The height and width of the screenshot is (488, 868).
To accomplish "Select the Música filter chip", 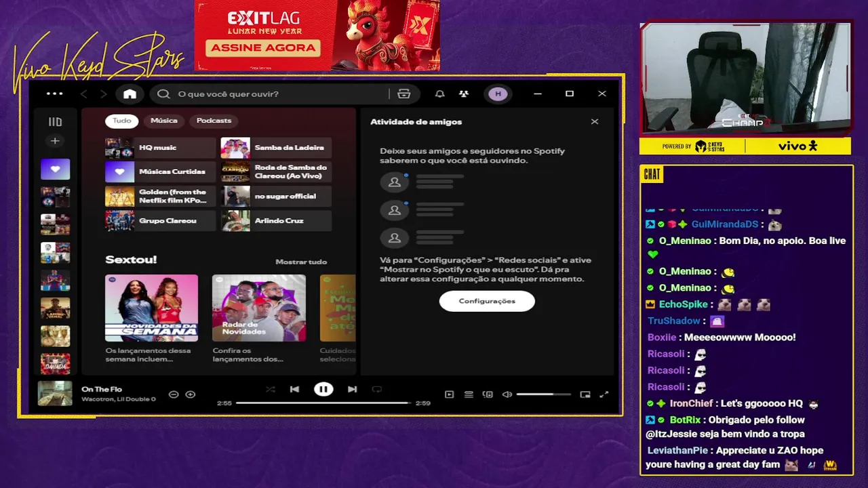I will 164,121.
